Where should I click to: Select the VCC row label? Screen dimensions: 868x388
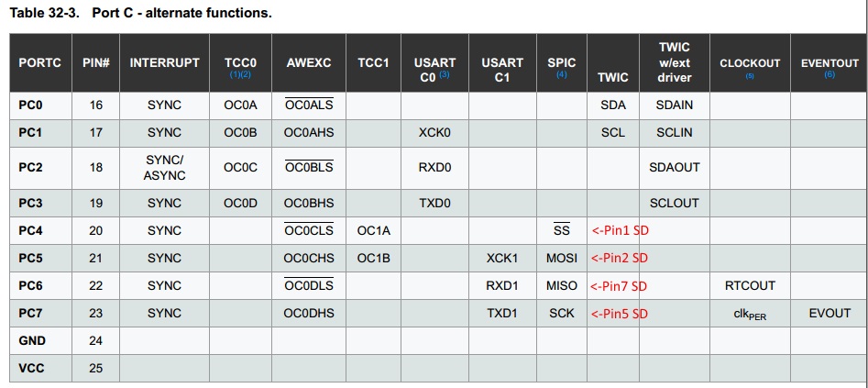(31, 368)
